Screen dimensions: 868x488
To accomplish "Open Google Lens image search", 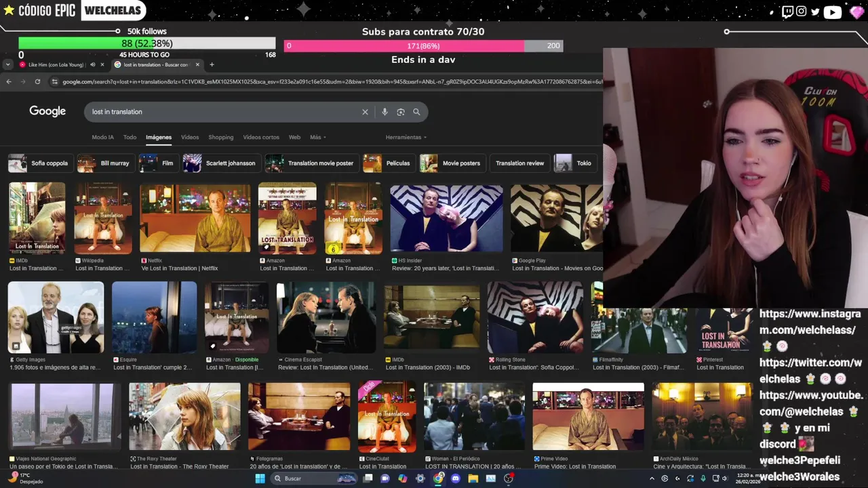I will point(401,112).
